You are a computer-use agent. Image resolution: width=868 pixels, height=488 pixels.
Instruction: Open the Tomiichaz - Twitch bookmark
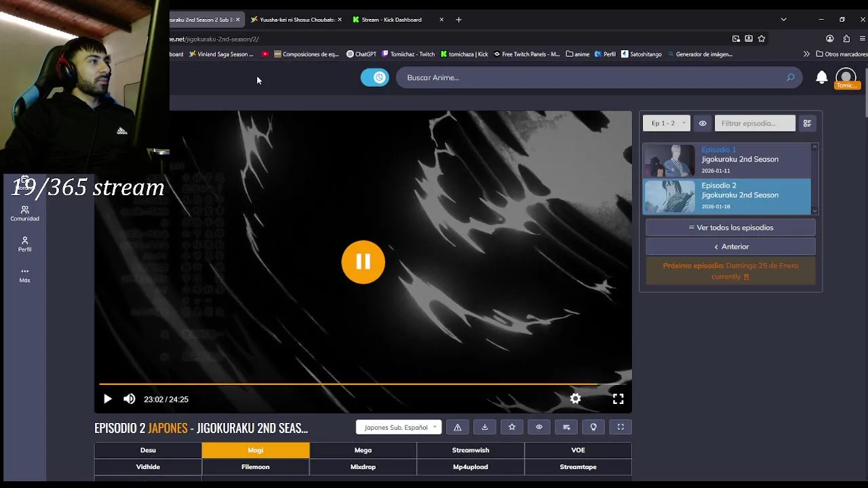tap(408, 54)
